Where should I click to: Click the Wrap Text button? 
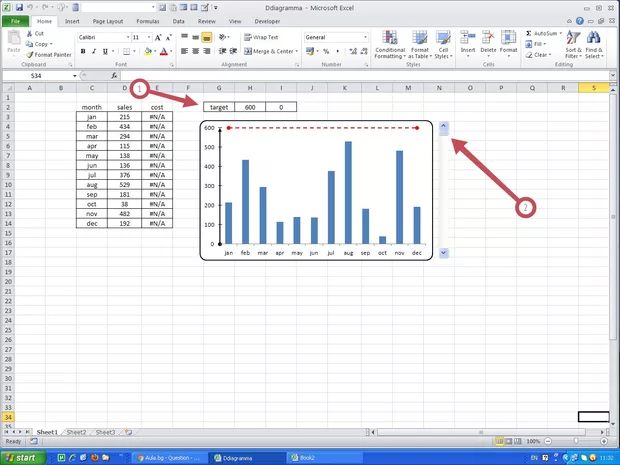(x=261, y=37)
